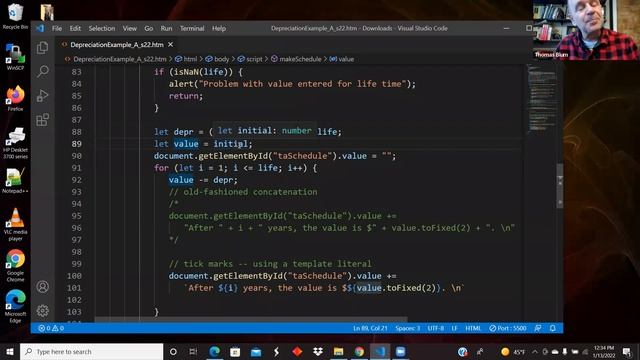Click the feedback icon in status bar

coord(538,328)
